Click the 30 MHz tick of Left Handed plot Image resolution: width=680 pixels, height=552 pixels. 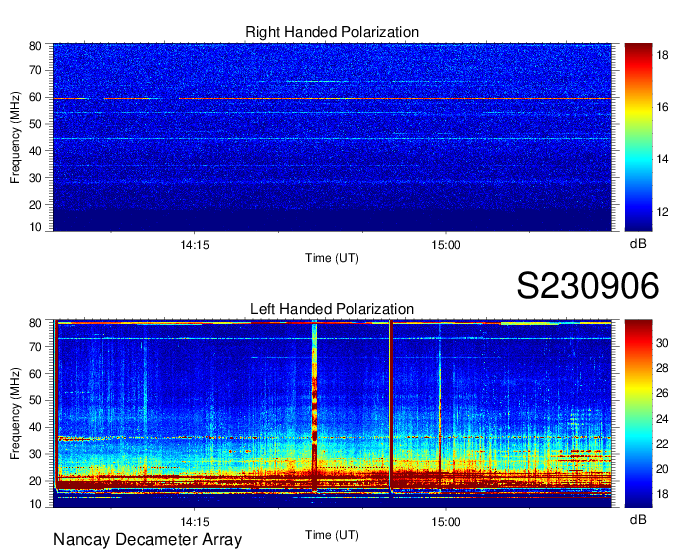point(35,454)
